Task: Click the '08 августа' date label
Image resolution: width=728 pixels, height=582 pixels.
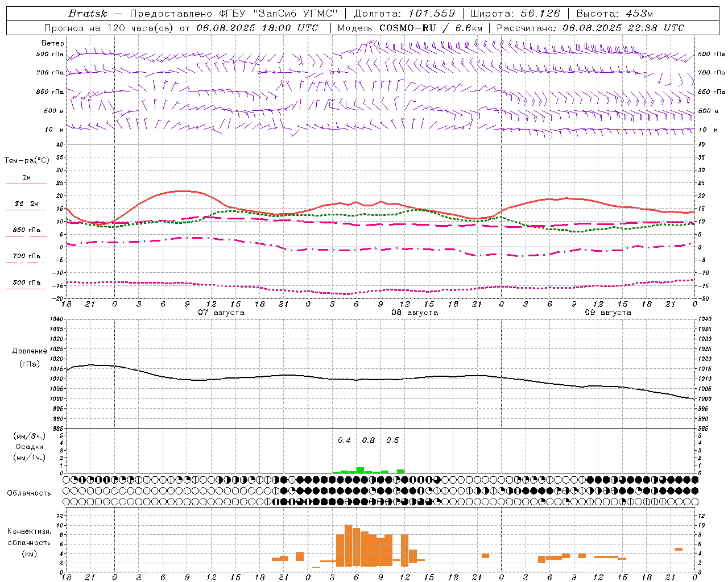Action: pyautogui.click(x=415, y=313)
